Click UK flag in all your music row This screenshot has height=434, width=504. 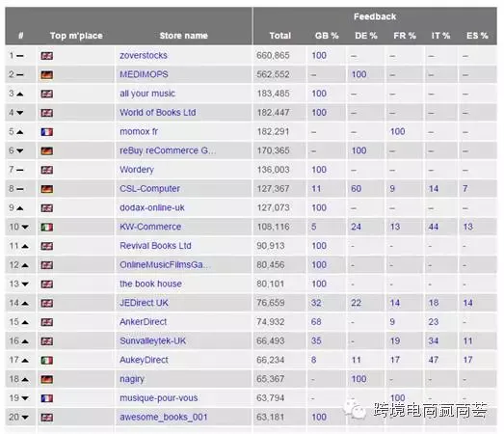(x=47, y=94)
